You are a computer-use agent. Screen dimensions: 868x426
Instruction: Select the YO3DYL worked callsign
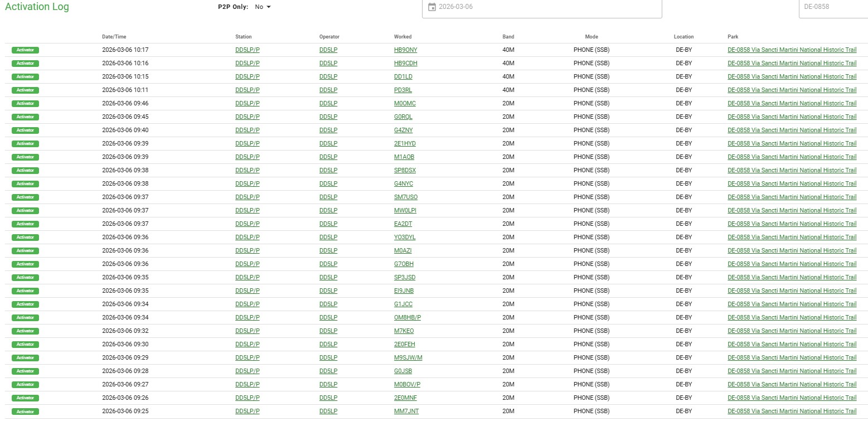404,237
